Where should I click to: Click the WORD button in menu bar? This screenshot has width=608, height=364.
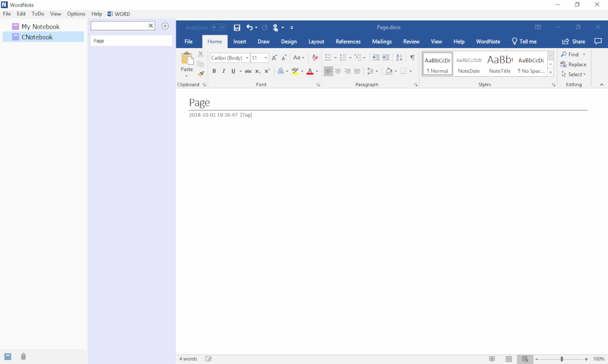coord(119,14)
